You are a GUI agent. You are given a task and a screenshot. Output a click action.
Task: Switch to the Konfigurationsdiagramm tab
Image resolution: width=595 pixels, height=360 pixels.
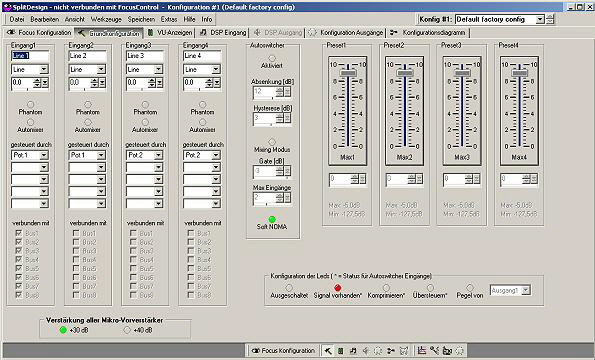(x=428, y=33)
